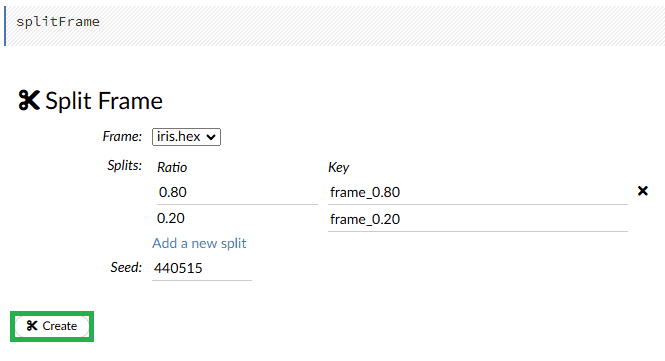Click the 0.20 ratio value
This screenshot has width=665, height=361.
pyautogui.click(x=170, y=218)
